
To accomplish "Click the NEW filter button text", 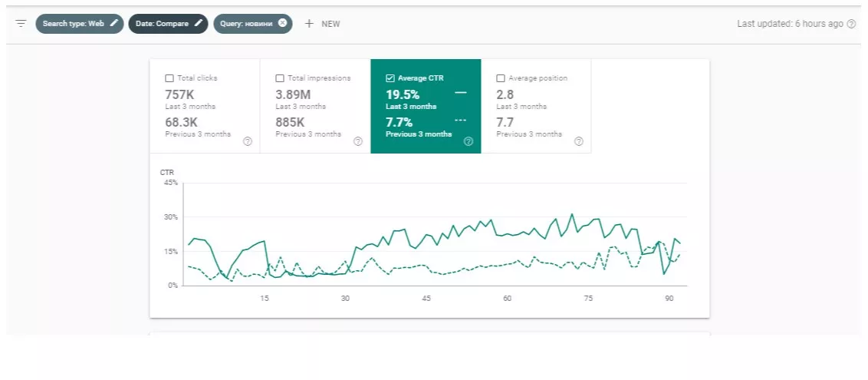I will 330,24.
